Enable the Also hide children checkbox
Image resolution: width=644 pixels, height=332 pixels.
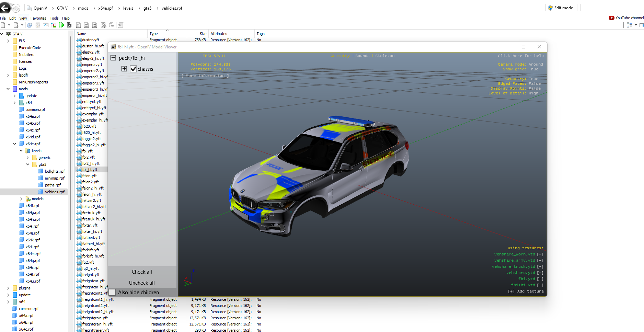pyautogui.click(x=112, y=293)
